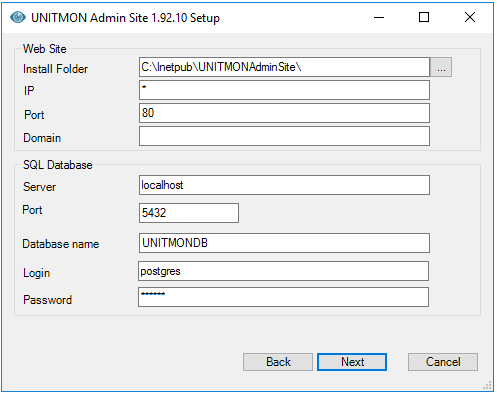Click the Server field containing localhost
The image size is (497, 395).
pos(284,185)
